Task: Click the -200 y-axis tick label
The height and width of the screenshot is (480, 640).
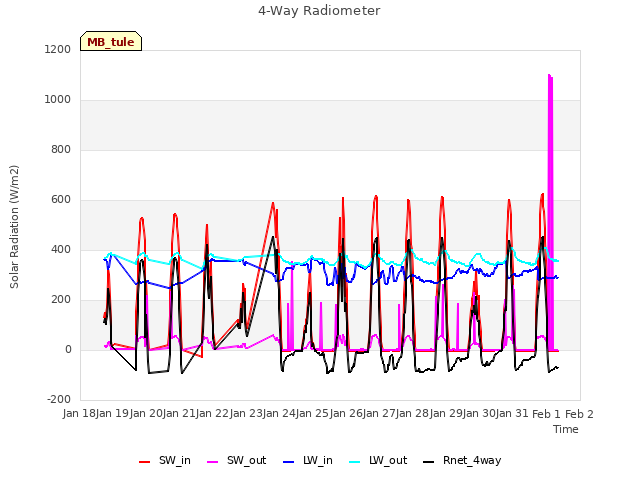Action: 59,399
